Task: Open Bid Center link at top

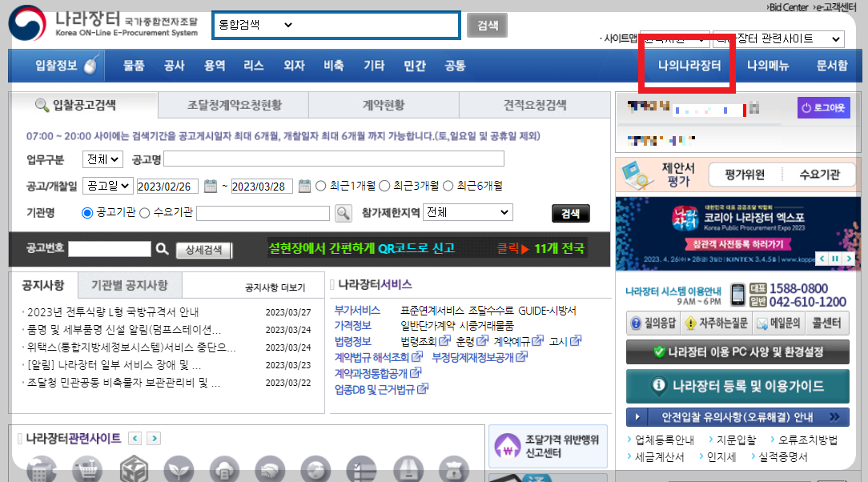Action: (788, 7)
